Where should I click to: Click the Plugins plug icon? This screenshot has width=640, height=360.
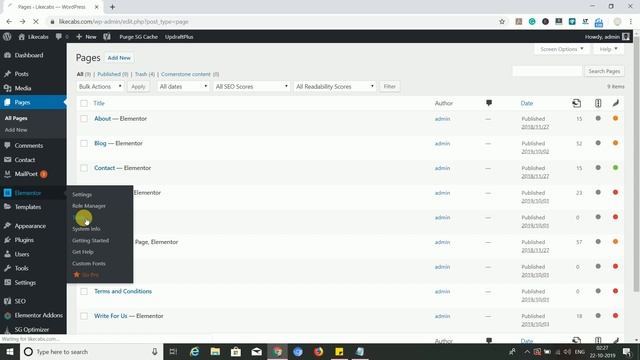point(7,240)
